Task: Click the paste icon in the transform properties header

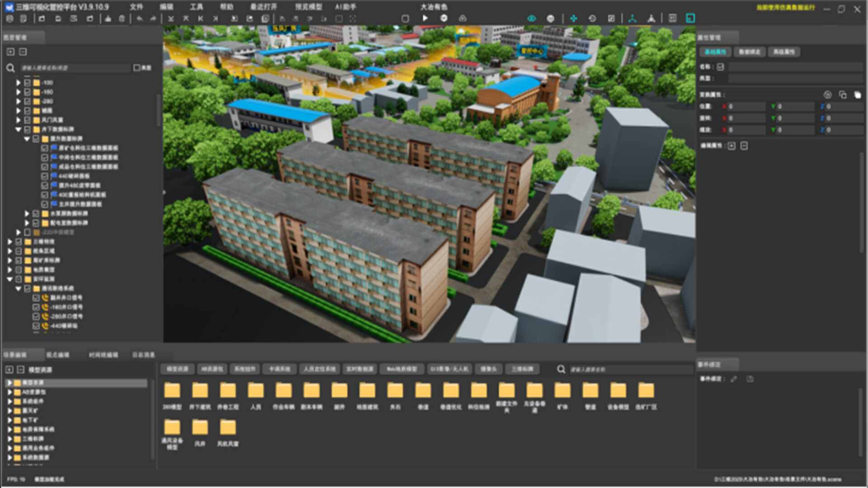Action: coord(857,94)
